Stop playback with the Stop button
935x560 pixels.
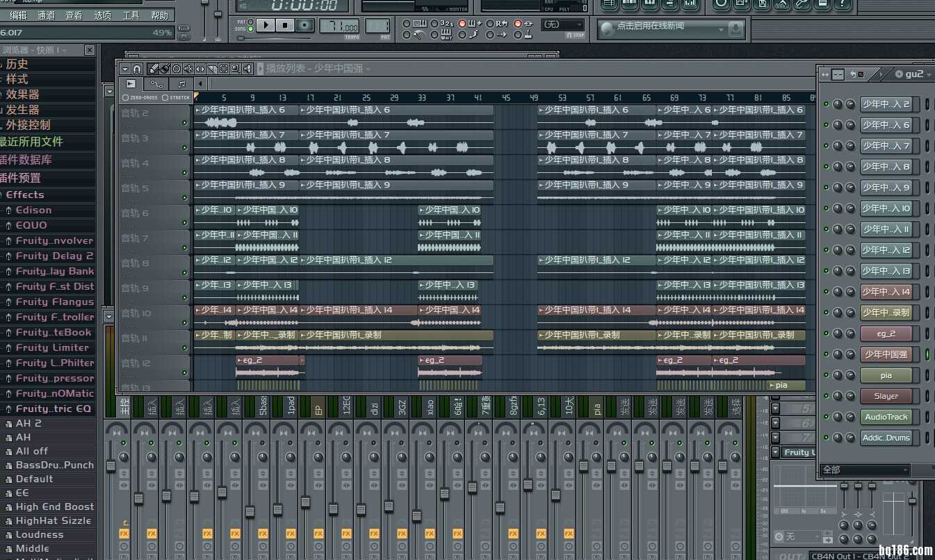point(285,25)
